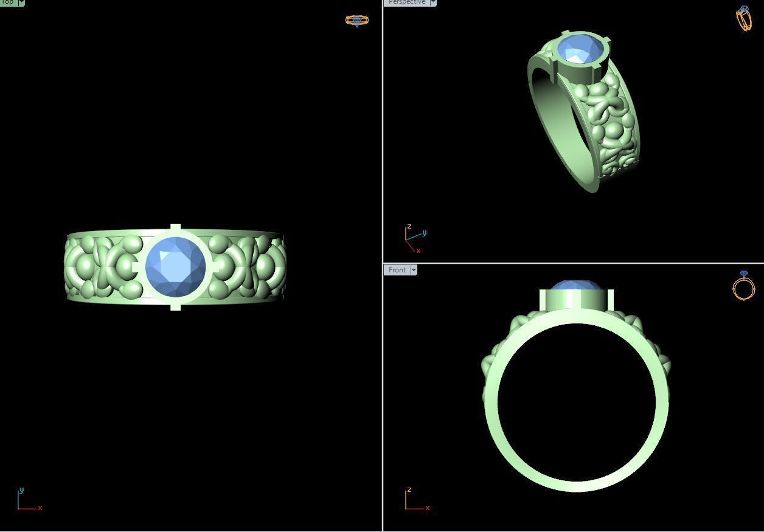Select the blue gemstone in the Top view
This screenshot has height=532, width=764.
[176, 268]
